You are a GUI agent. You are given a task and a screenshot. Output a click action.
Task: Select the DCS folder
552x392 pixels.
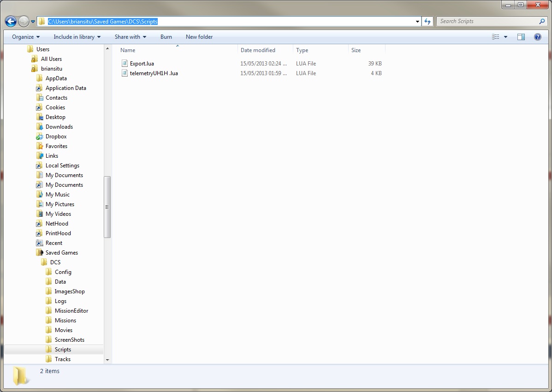click(x=55, y=262)
